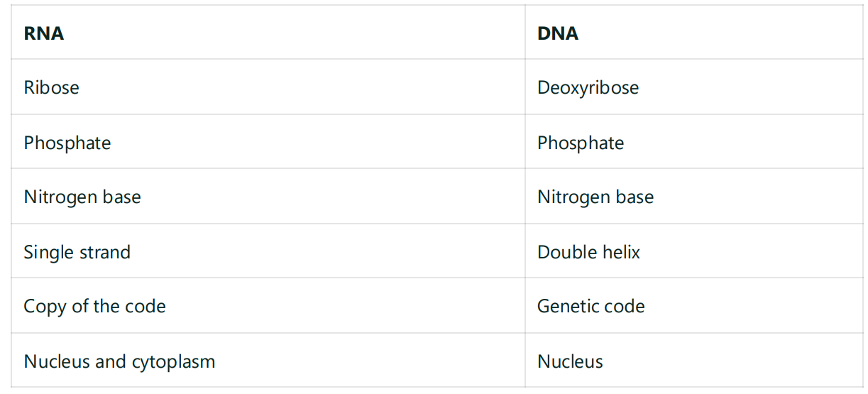
Task: Click the Nucleus cell in the DNA column
Action: 570,361
